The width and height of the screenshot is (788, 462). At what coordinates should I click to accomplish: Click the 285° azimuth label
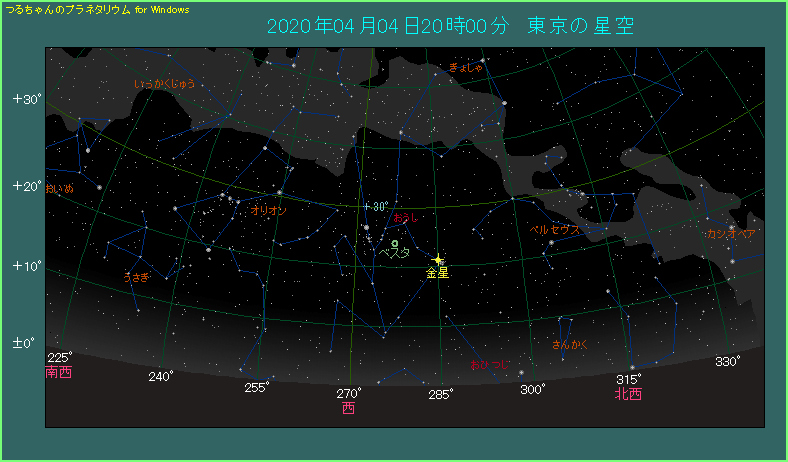(441, 394)
